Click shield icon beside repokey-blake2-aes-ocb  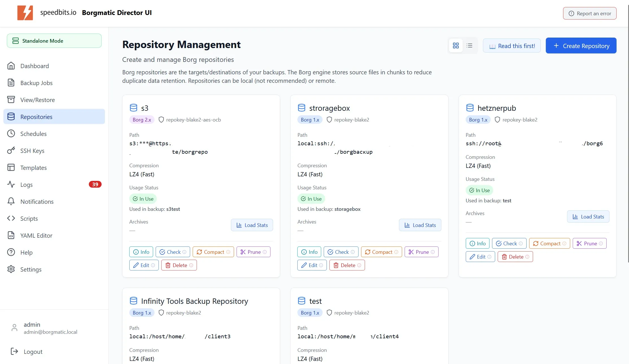tap(161, 120)
